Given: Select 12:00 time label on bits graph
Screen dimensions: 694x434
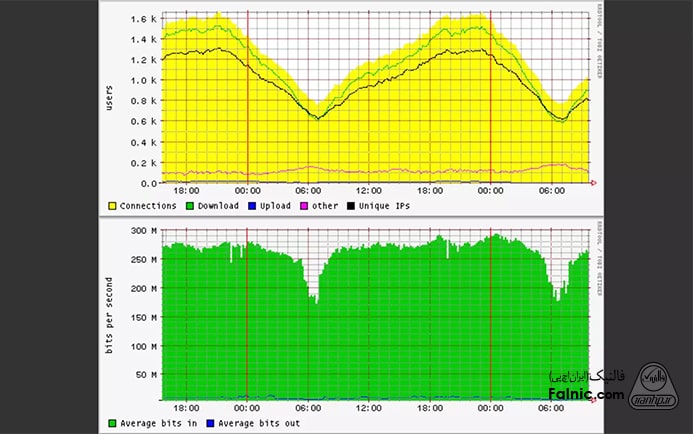Looking at the screenshot, I should click(369, 408).
